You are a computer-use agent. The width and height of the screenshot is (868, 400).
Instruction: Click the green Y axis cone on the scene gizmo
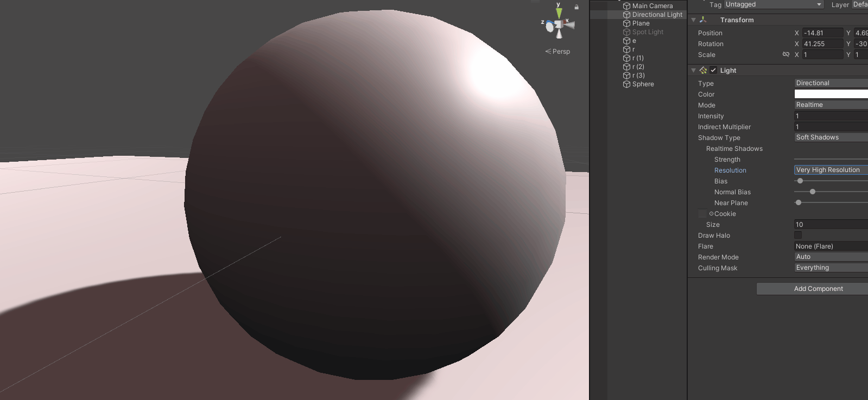coord(559,12)
